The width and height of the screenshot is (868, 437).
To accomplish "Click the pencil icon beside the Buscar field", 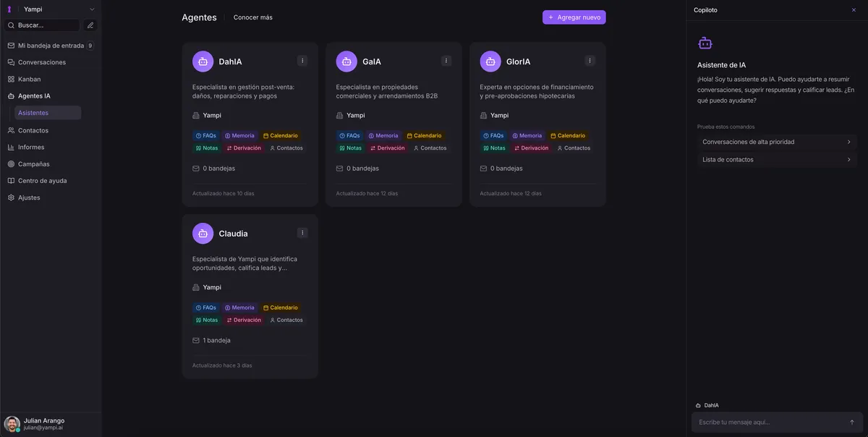I will (x=90, y=25).
